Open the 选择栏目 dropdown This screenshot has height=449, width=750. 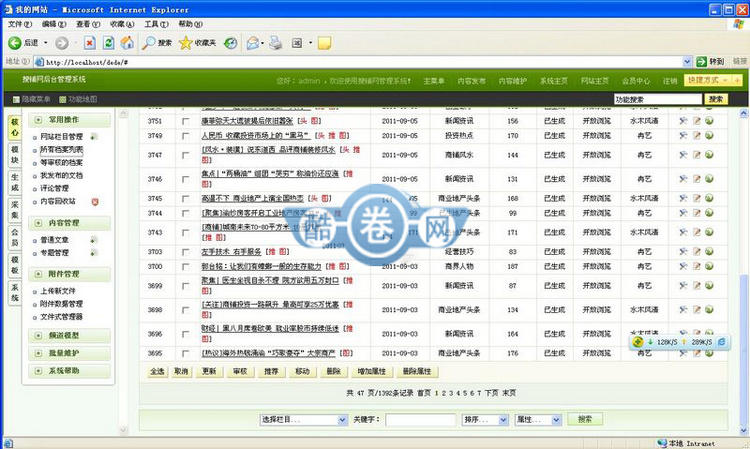[304, 419]
